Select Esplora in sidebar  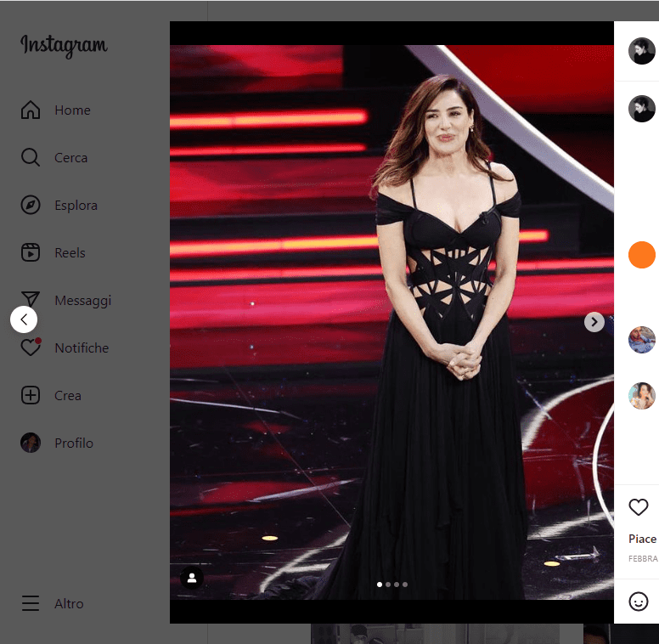76,205
